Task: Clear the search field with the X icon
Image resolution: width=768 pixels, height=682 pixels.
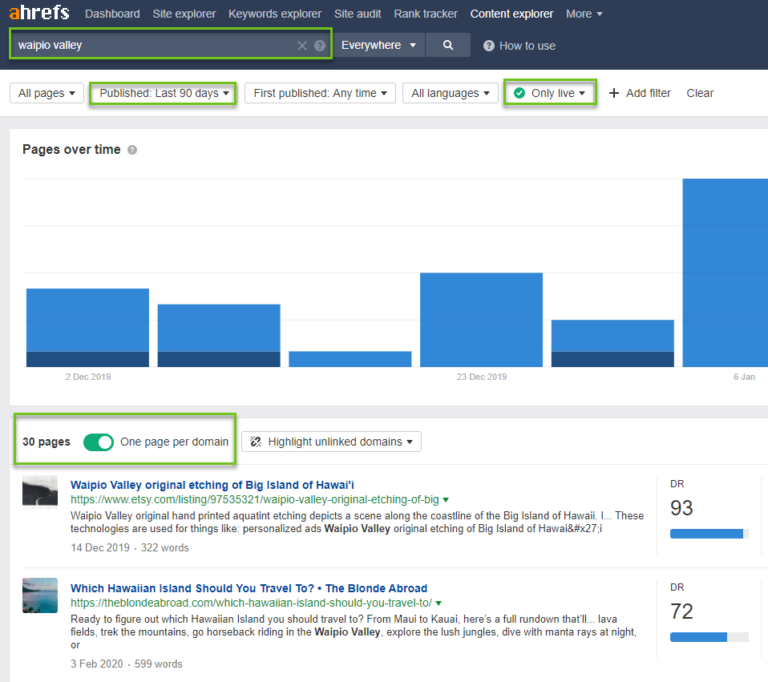Action: point(302,46)
